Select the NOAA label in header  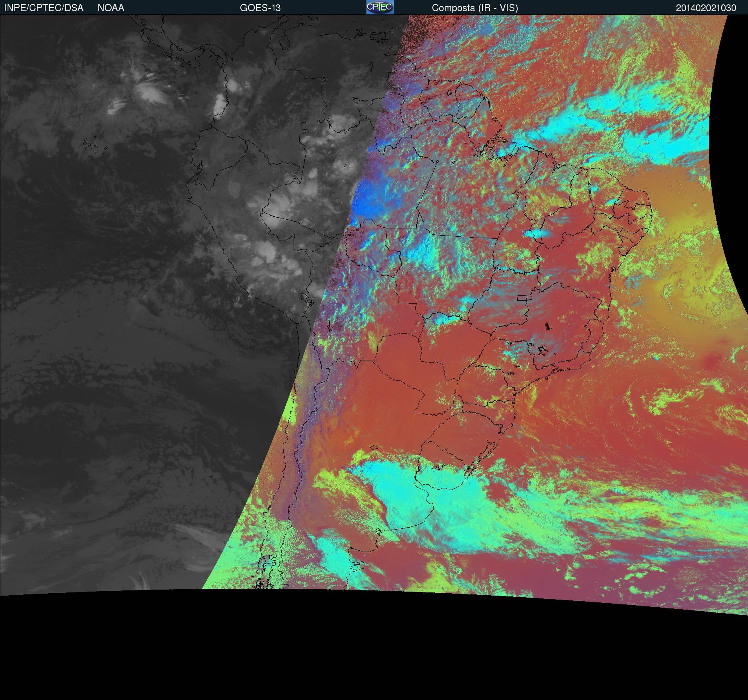click(111, 8)
